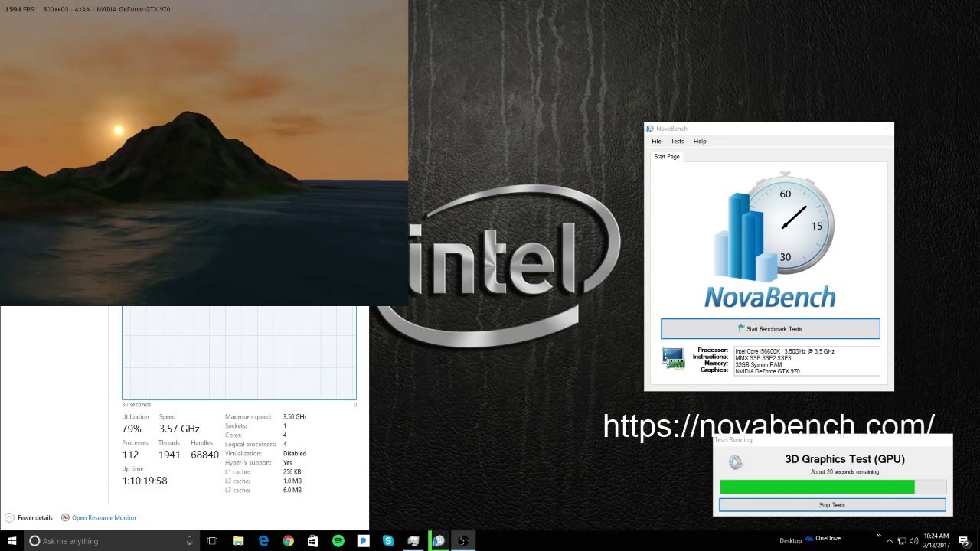Open the Windows Start menu
This screenshot has width=980, height=551.
click(x=11, y=541)
